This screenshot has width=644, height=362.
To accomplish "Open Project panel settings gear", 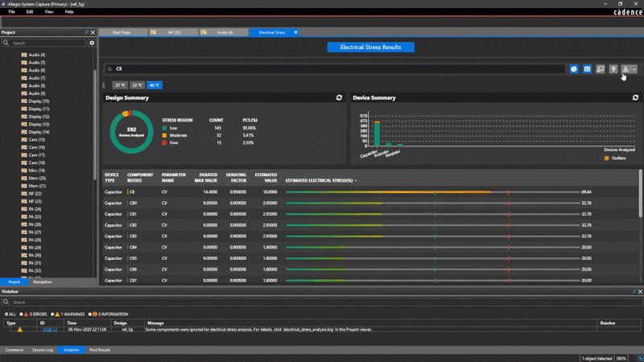I will coord(92,43).
